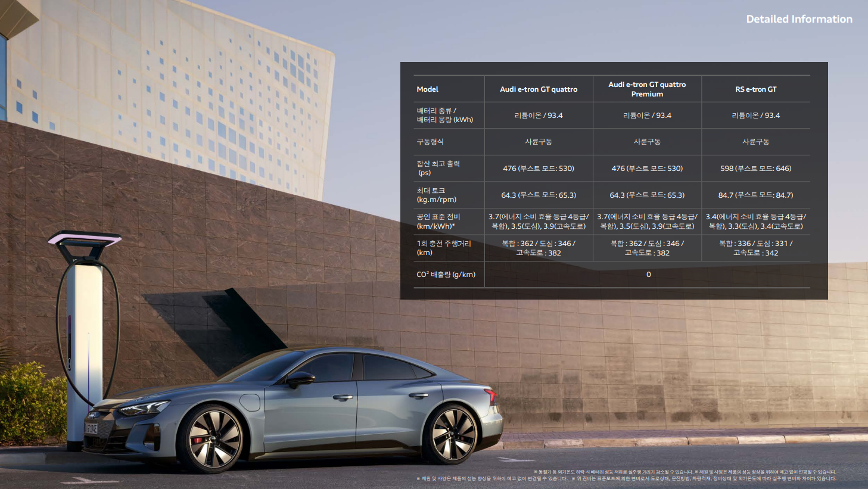This screenshot has width=868, height=489.
Task: Click the '배터리 종류 / 배터리 용량 (kWh)' row label
Action: pyautogui.click(x=444, y=115)
